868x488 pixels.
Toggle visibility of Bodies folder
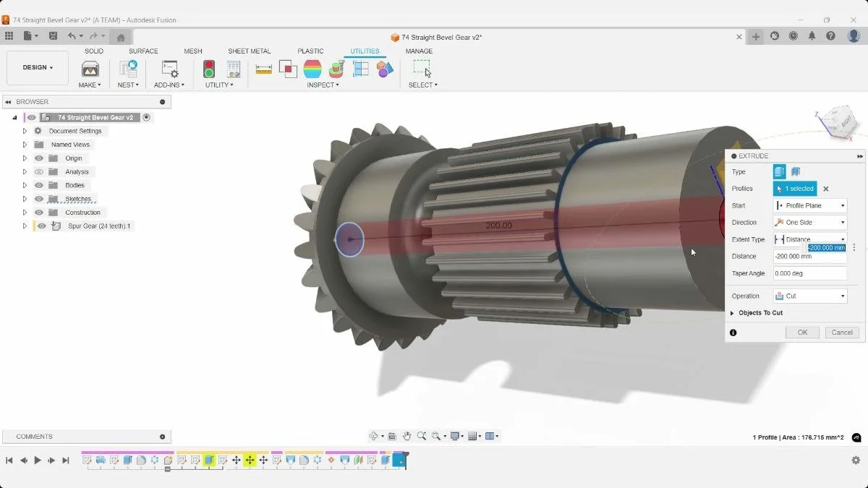tap(39, 185)
